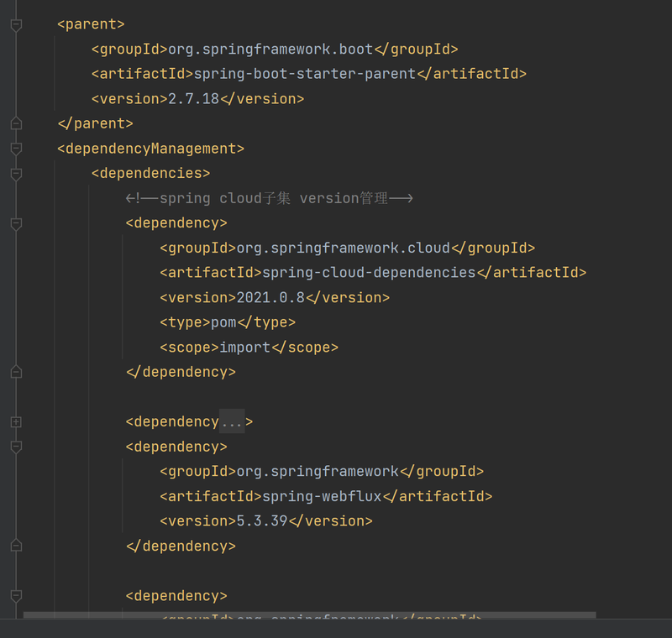672x638 pixels.
Task: Collapse the spring-webflux dependency block
Action: coord(15,447)
